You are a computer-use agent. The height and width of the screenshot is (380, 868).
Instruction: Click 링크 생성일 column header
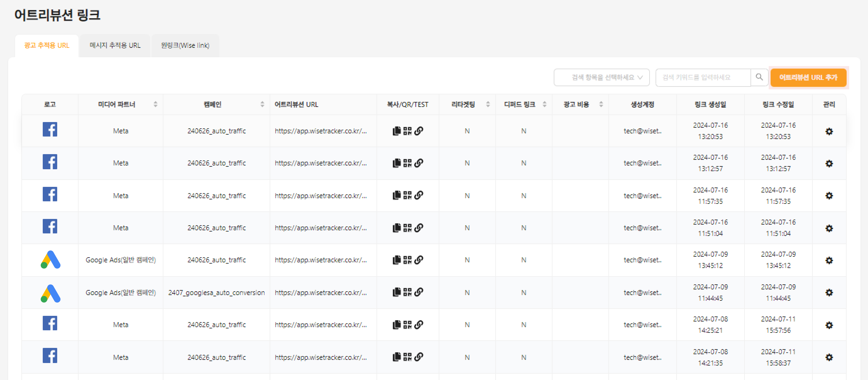click(710, 104)
